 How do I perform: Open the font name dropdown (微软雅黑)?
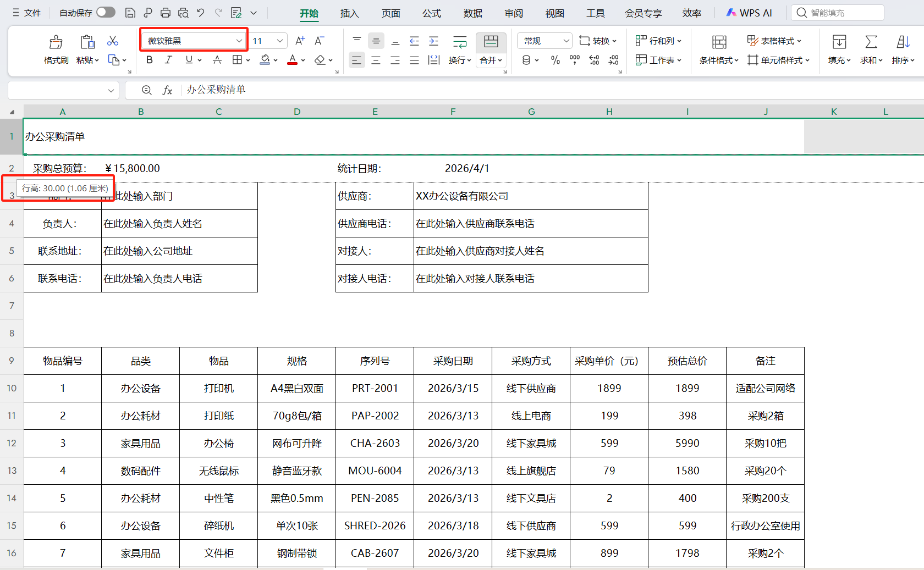click(239, 41)
